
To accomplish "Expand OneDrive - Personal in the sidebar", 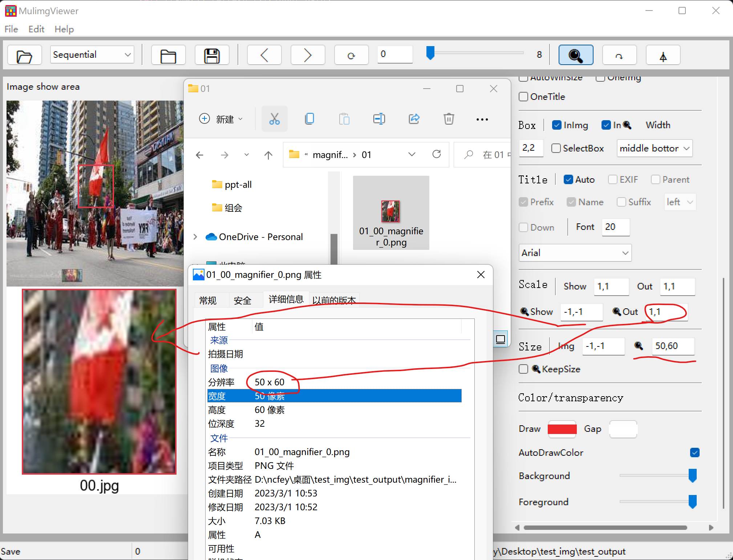I will [195, 237].
